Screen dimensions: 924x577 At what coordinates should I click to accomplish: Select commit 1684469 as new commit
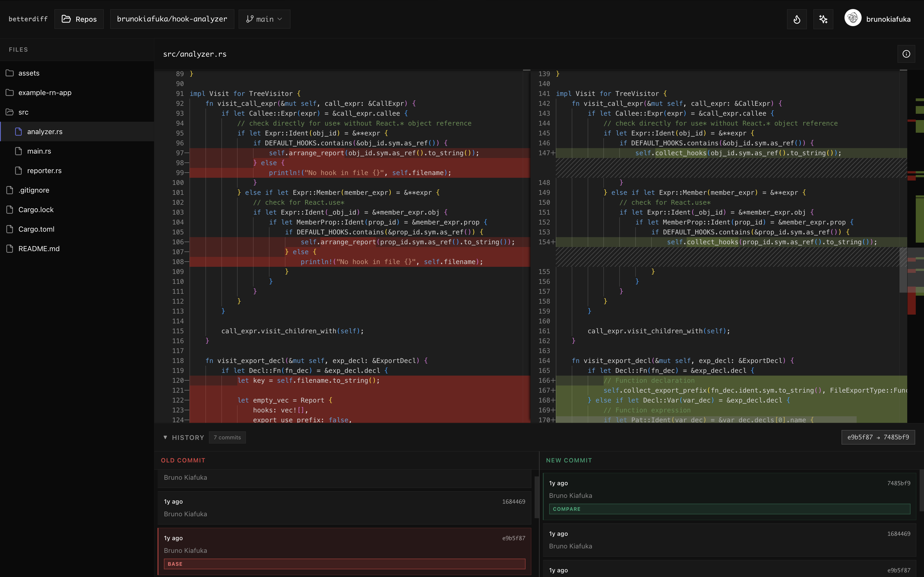(x=729, y=540)
